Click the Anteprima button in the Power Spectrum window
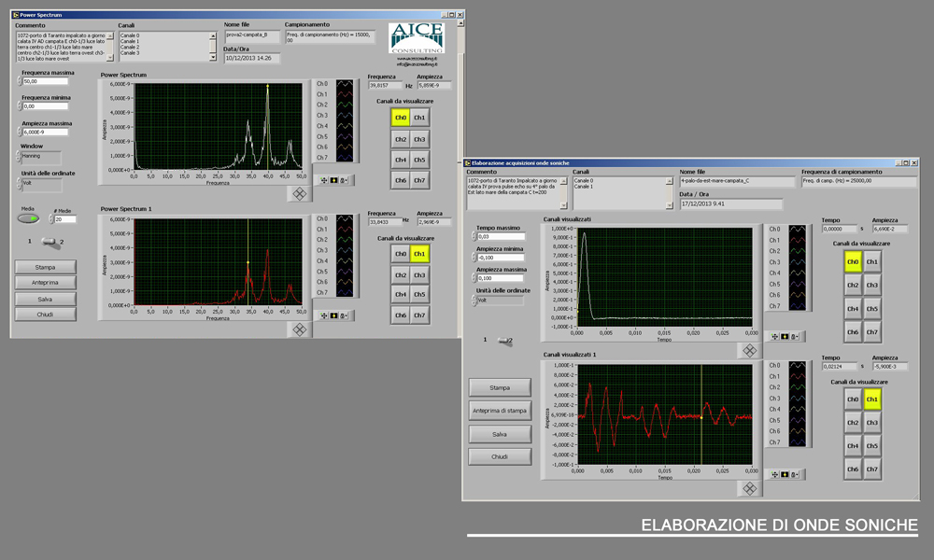This screenshot has width=934, height=560. click(x=45, y=283)
